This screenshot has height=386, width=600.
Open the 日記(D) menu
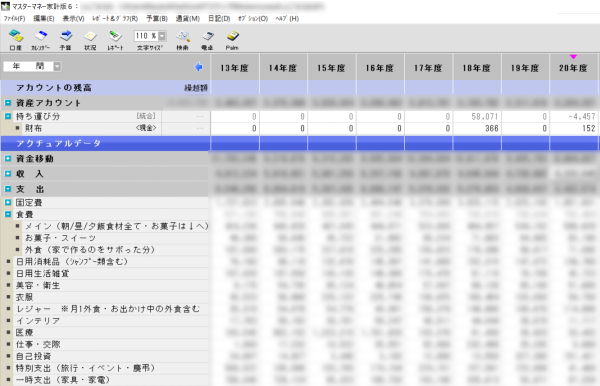coord(219,18)
